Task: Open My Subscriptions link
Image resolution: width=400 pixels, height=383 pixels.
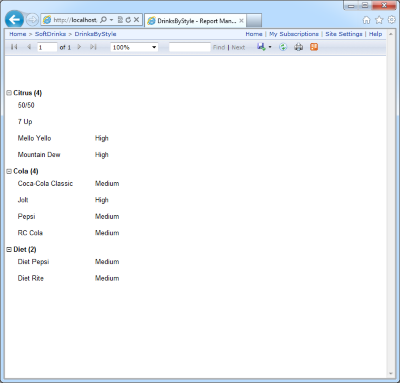Action: click(x=294, y=34)
